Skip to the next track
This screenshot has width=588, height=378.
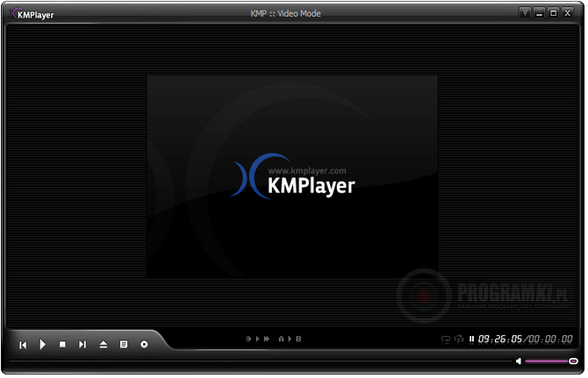82,345
